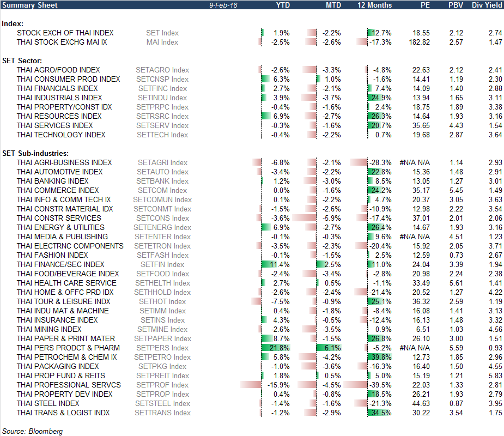Click the 44.63 PE value for Steel
This screenshot has width=504, height=436.
click(421, 403)
